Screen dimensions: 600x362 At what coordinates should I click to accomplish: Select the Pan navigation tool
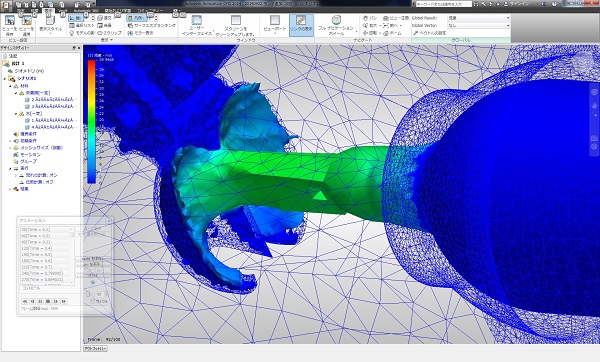370,18
